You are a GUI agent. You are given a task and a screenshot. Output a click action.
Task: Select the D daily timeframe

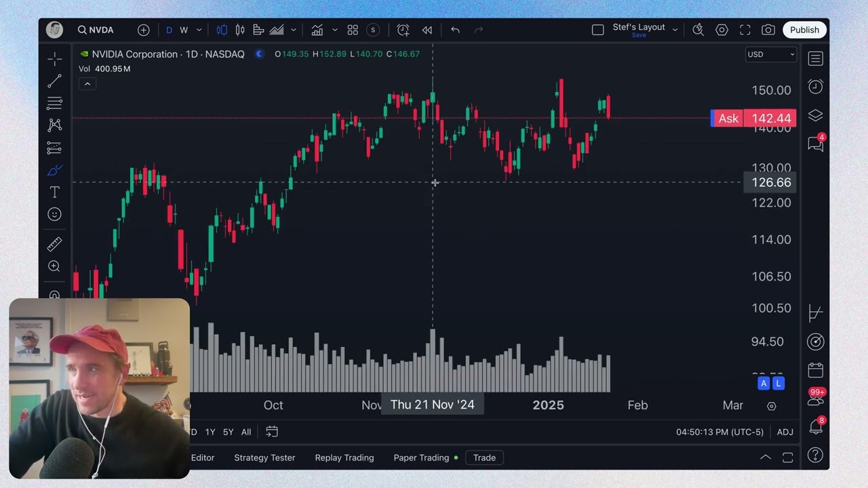[169, 30]
